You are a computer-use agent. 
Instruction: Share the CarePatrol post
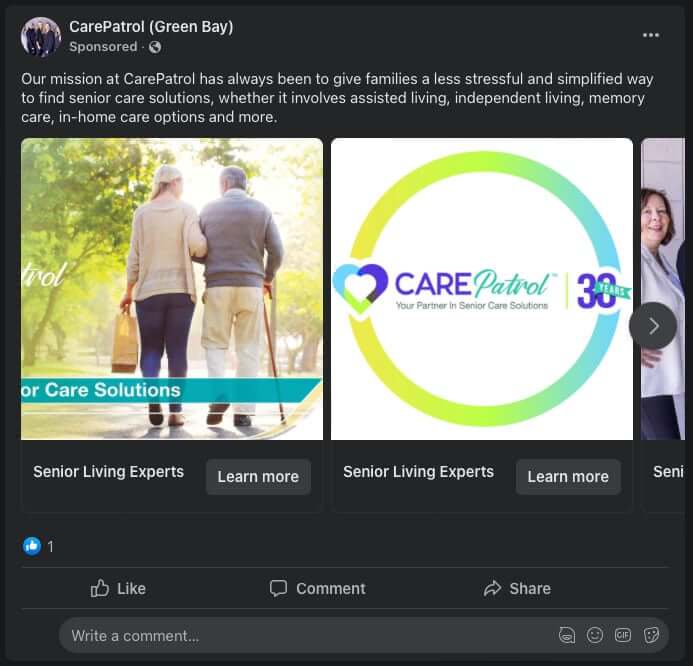pyautogui.click(x=517, y=588)
